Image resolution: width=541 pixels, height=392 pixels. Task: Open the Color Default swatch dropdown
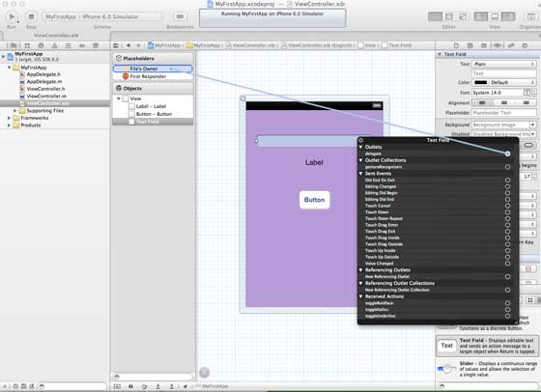pyautogui.click(x=503, y=82)
